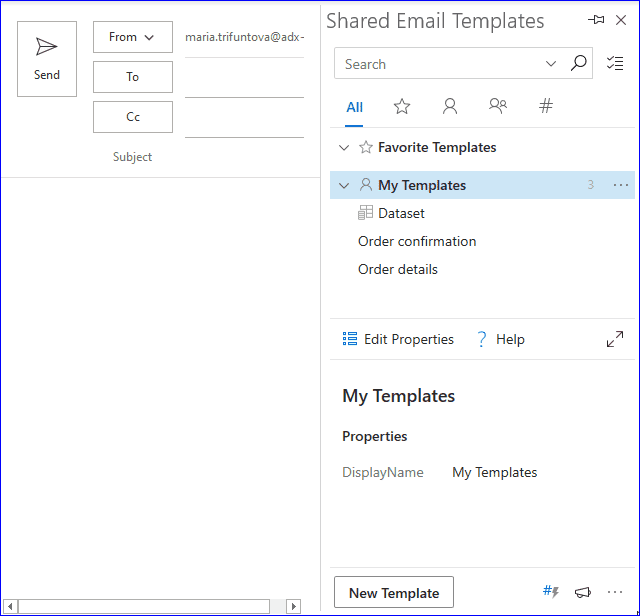The width and height of the screenshot is (640, 616).
Task: Select the Order details template
Action: [x=398, y=269]
